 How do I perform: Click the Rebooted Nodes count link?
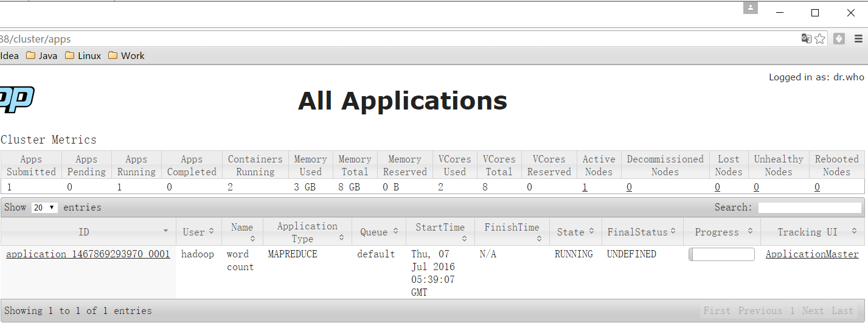pos(817,187)
